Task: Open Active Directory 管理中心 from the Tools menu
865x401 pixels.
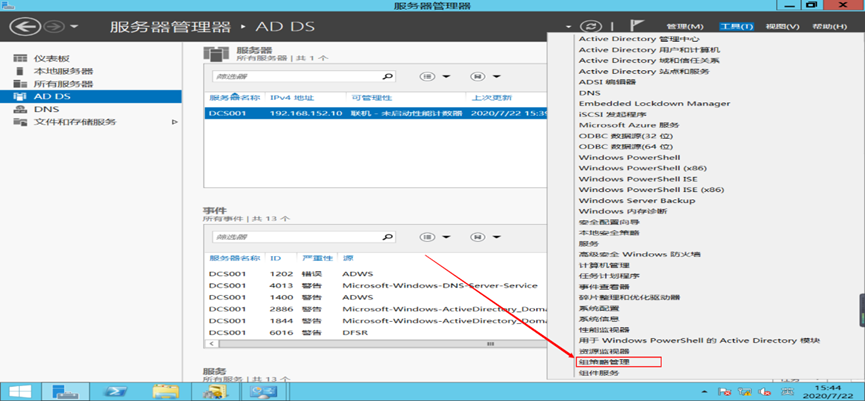Action: point(639,39)
